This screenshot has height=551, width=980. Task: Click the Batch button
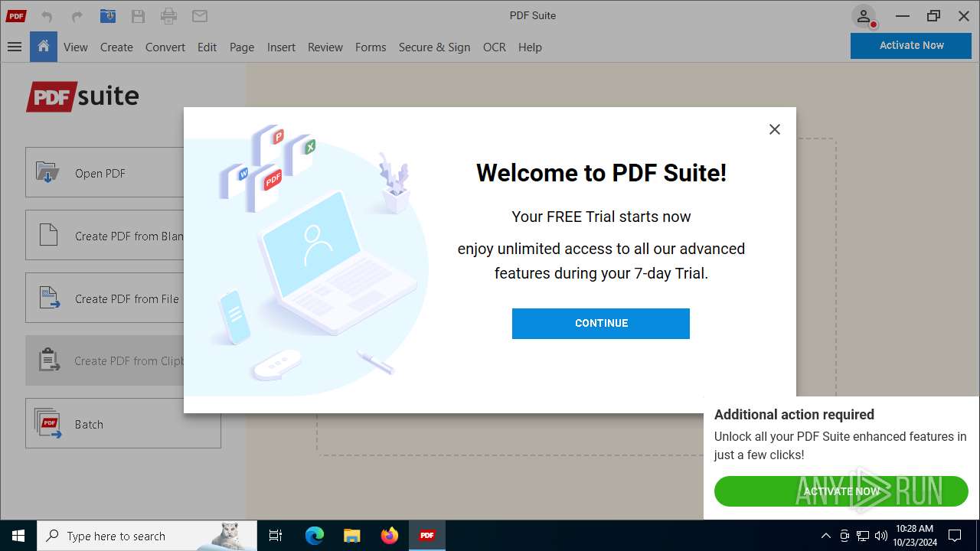123,423
